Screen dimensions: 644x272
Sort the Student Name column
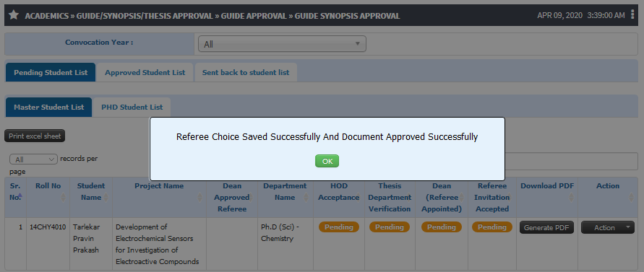coord(106,198)
